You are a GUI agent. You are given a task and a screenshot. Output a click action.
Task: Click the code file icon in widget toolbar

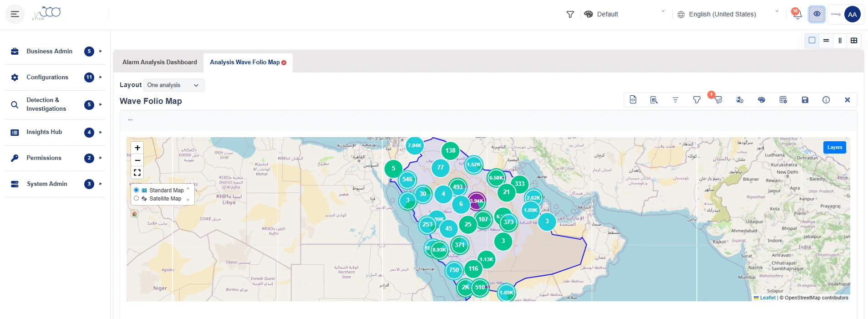pyautogui.click(x=633, y=100)
